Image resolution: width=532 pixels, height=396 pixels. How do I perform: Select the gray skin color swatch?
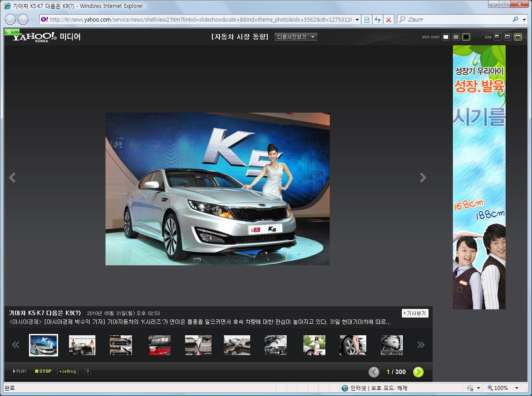[456, 37]
